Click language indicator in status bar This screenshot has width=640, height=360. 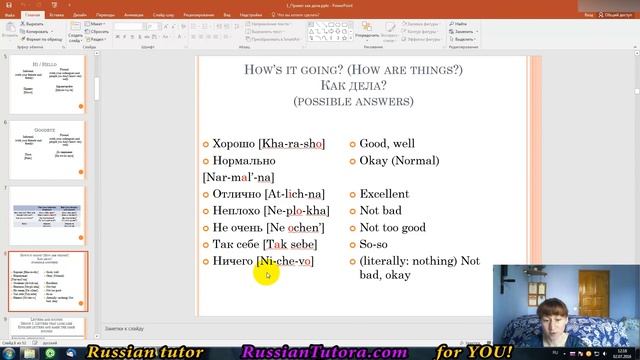(50, 343)
